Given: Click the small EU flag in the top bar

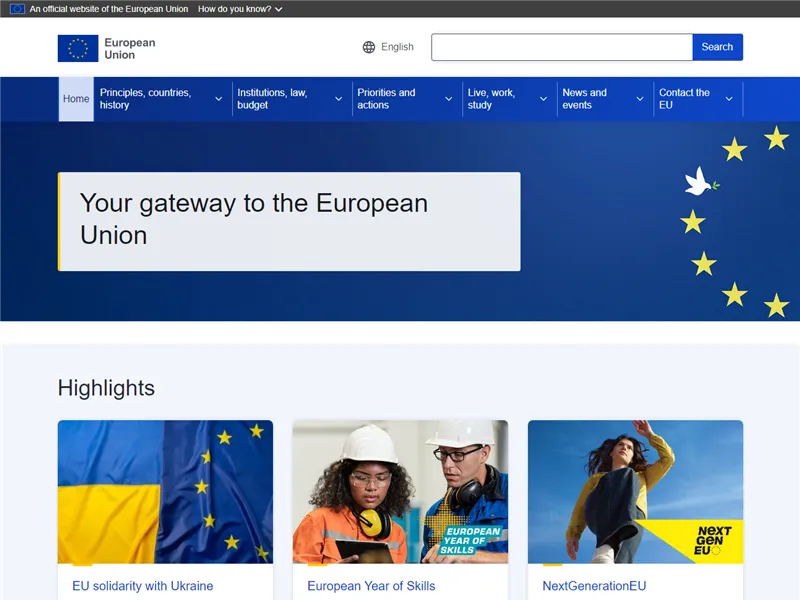Looking at the screenshot, I should 16,8.
